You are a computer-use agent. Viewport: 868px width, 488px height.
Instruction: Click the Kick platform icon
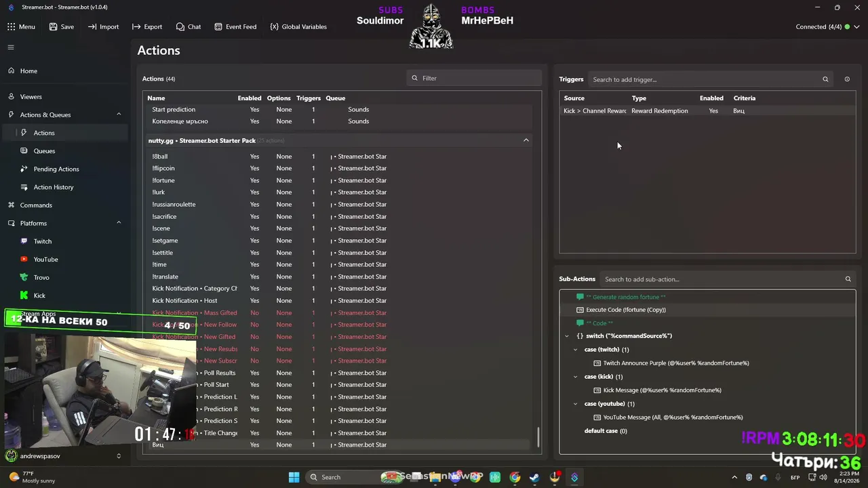click(24, 296)
